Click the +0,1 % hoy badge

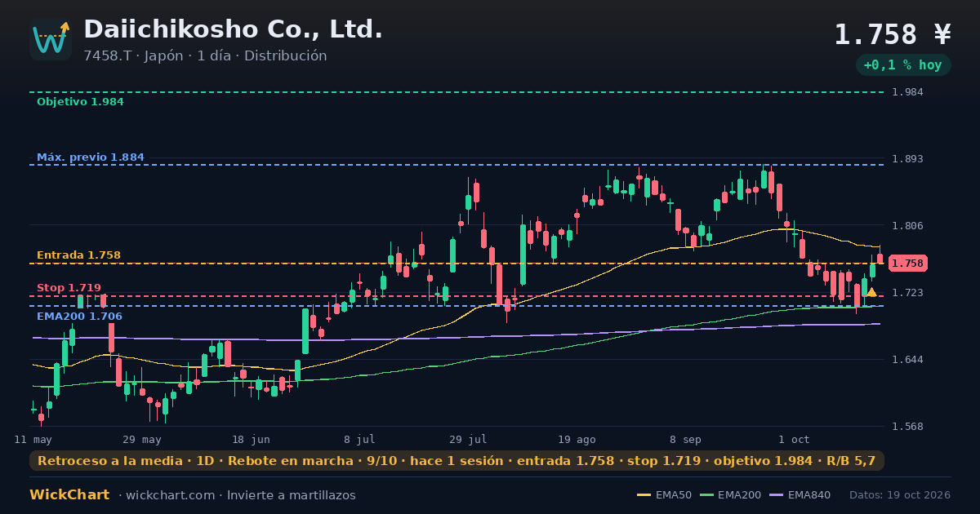(902, 65)
